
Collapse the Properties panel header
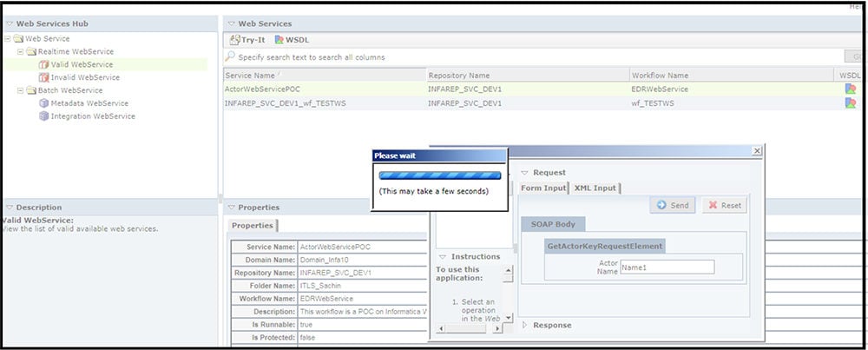[x=232, y=207]
